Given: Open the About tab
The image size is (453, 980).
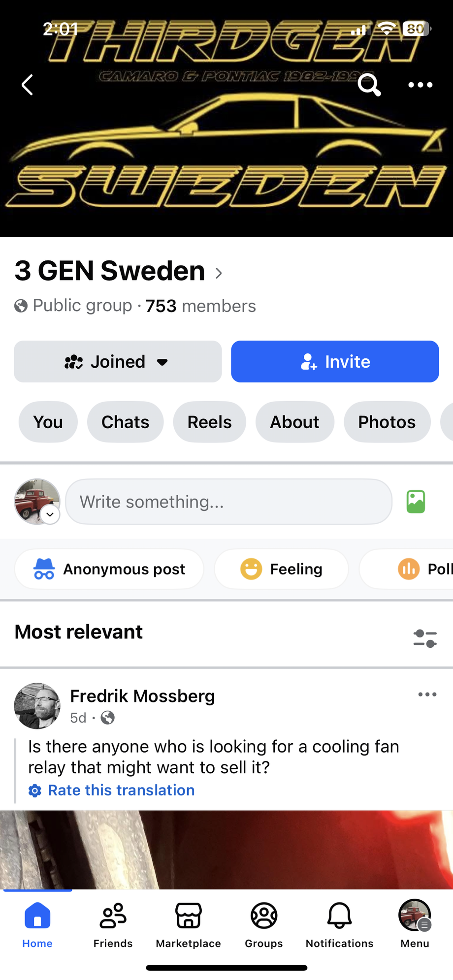Looking at the screenshot, I should (x=294, y=422).
